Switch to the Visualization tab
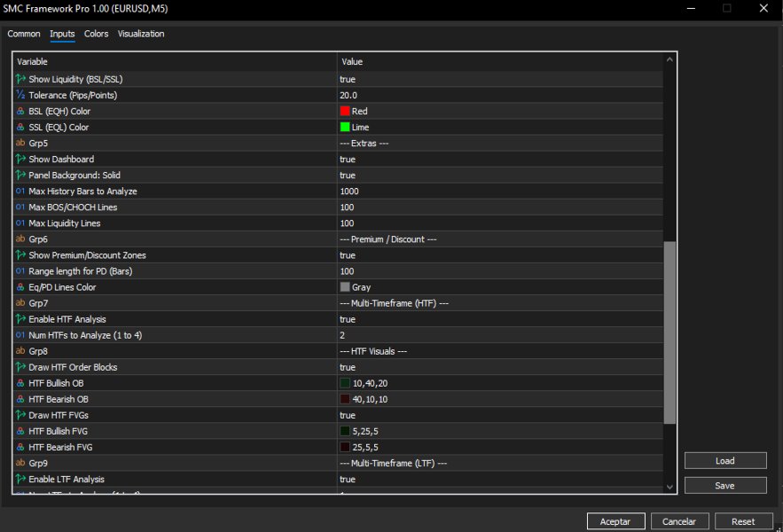The width and height of the screenshot is (783, 532). tap(141, 34)
